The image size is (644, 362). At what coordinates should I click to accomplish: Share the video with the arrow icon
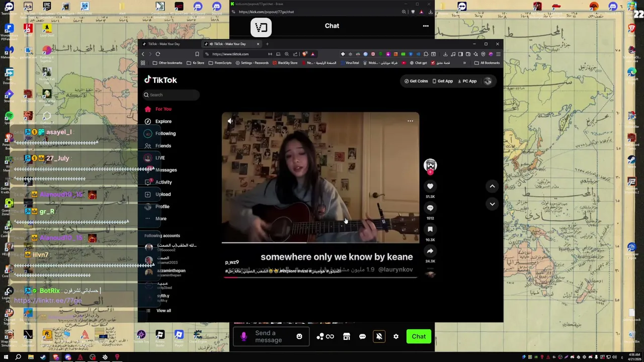pyautogui.click(x=430, y=251)
